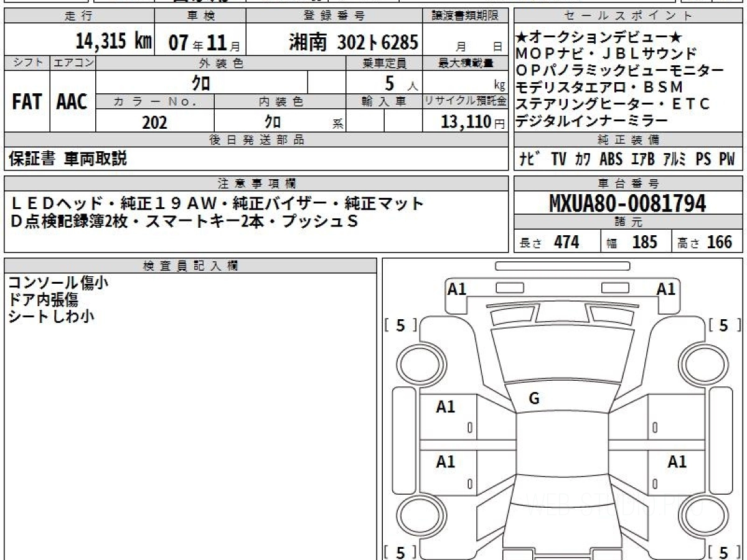Select the 最大積載量 header
747x560 pixels.
point(466,62)
